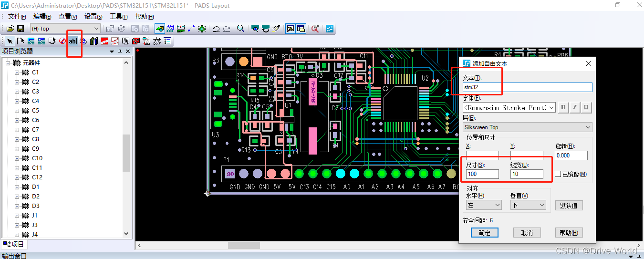Click the Open file toolbar icon

pos(10,29)
